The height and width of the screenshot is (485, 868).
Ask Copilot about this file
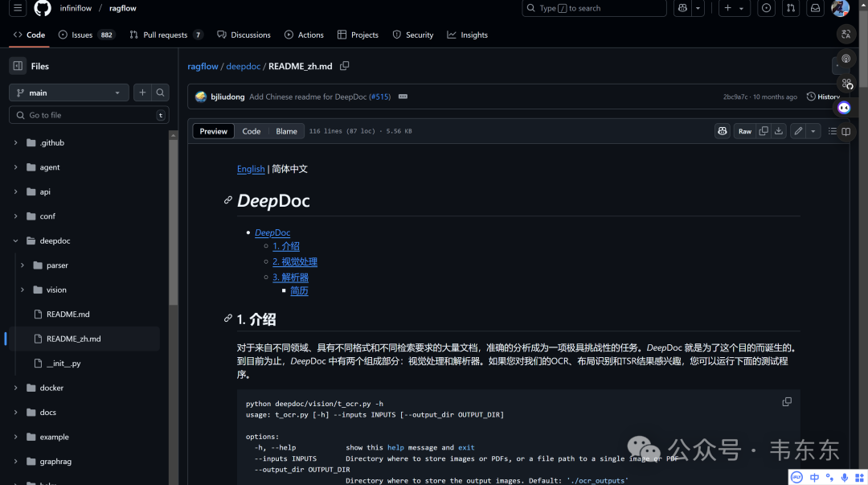723,131
